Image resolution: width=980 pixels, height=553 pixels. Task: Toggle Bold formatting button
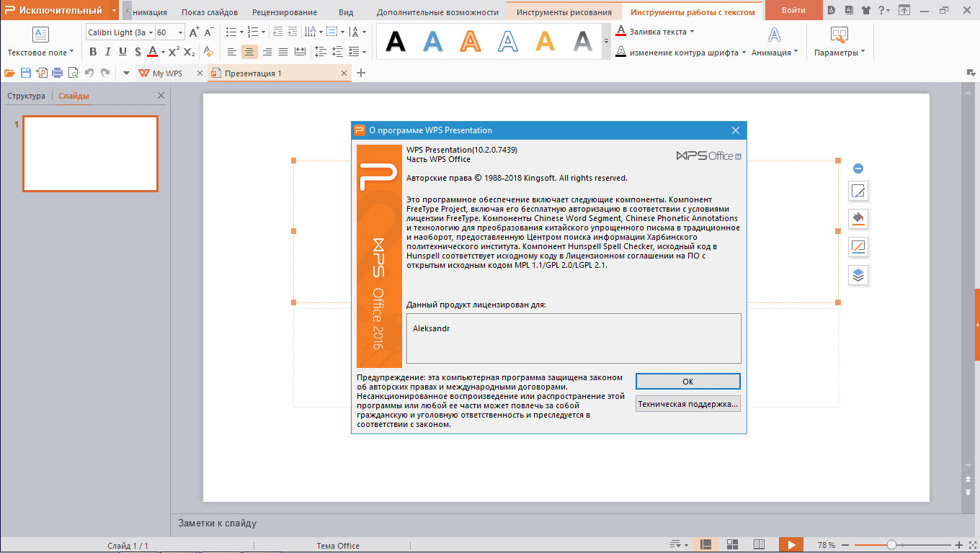pos(93,52)
